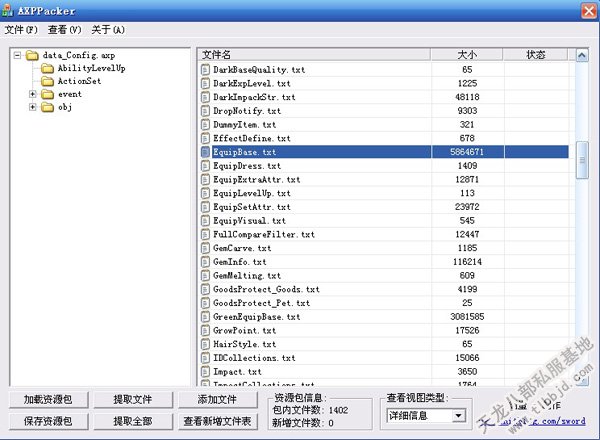Screen dimensions: 600x440
Task: Select the GreenEquipBase.txt file icon
Action: tap(205, 317)
